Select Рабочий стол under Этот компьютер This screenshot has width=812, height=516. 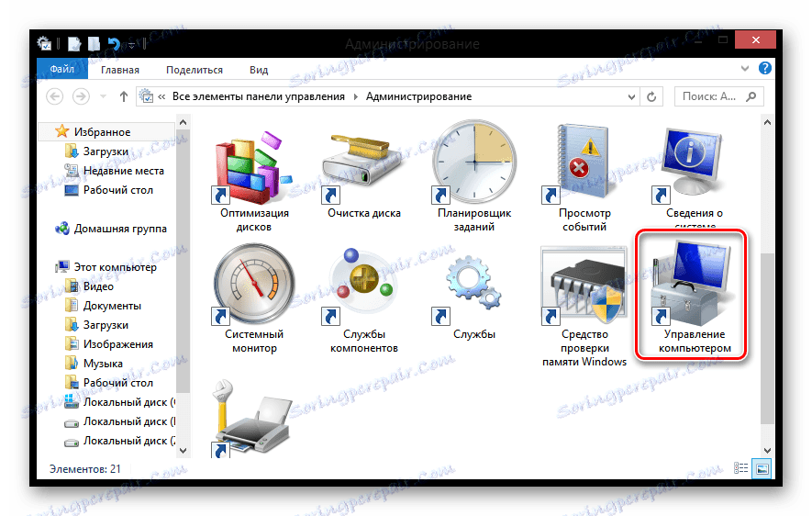[x=118, y=383]
